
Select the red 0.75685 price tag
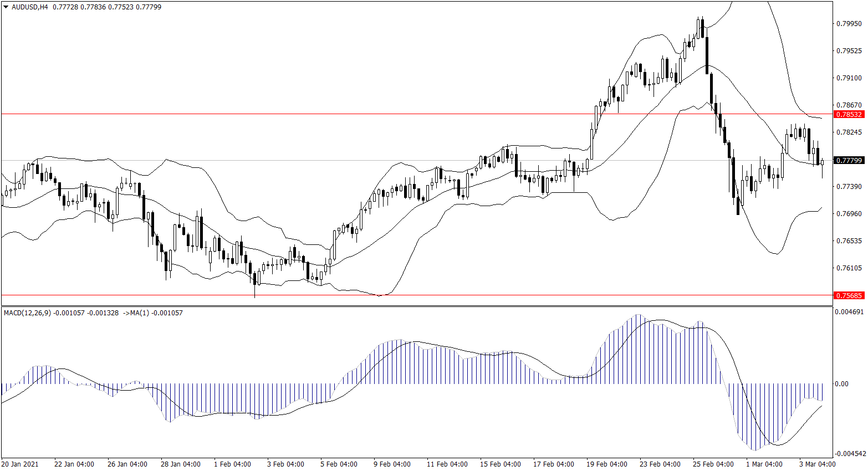coord(849,295)
